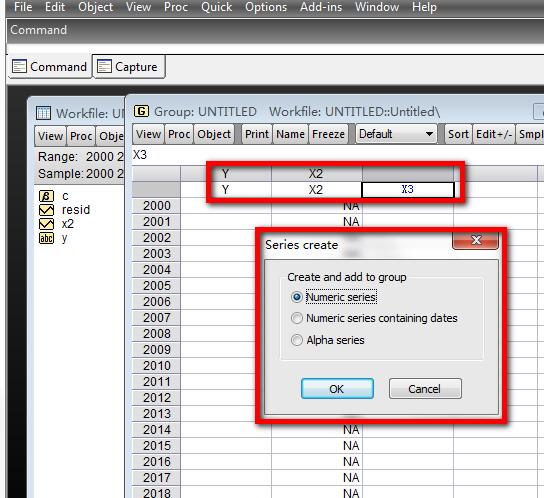The image size is (544, 498).
Task: Click the Print button
Action: coord(257,134)
